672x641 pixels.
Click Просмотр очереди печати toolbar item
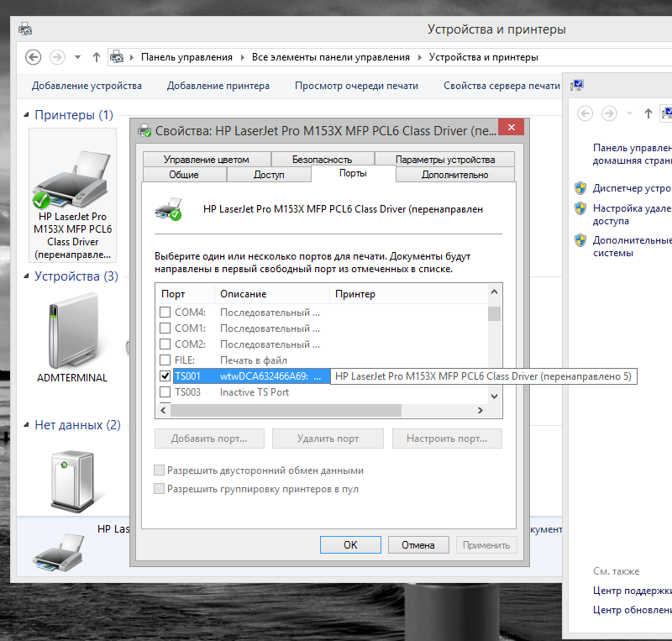point(356,86)
